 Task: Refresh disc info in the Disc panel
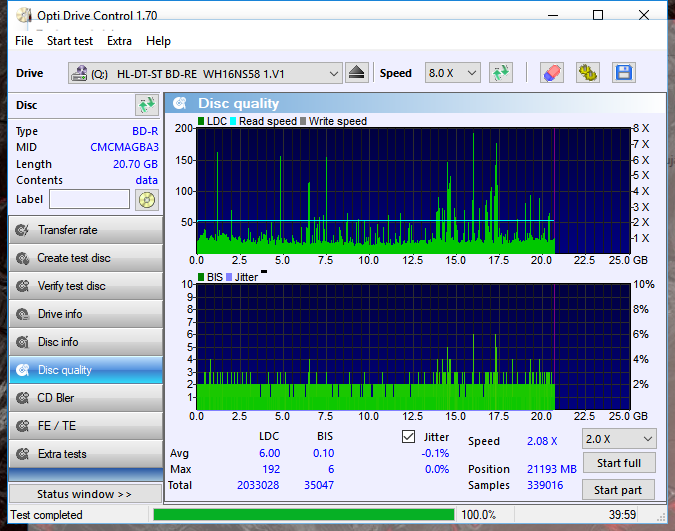[x=146, y=105]
